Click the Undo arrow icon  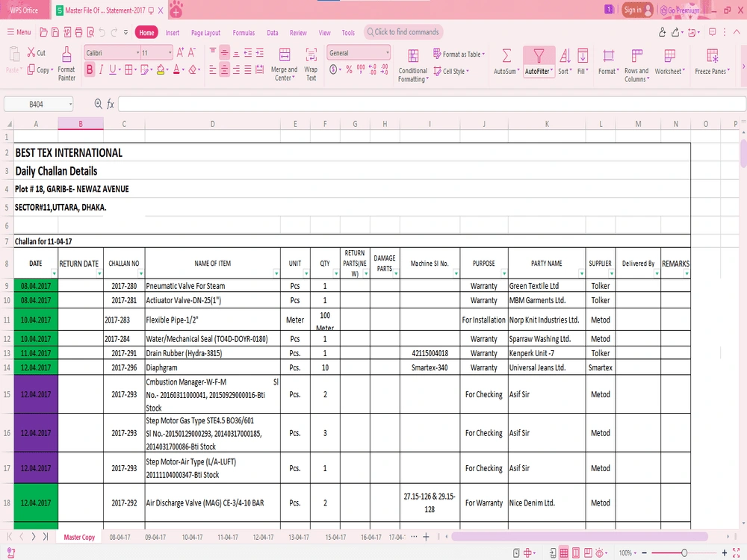[102, 32]
